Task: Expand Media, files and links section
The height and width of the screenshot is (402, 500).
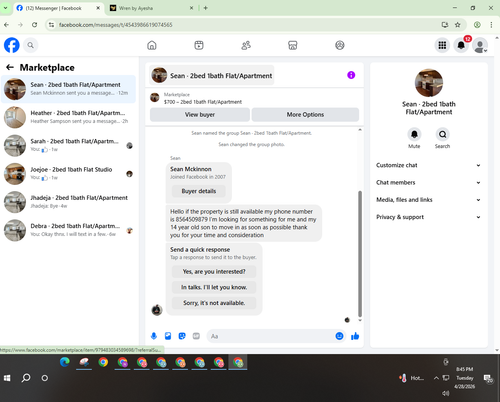Action: (428, 200)
